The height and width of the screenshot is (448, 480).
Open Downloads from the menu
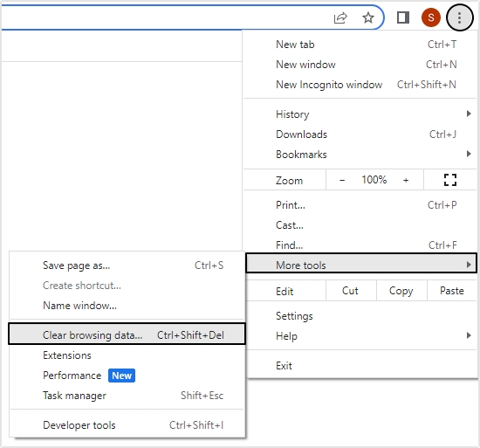pos(360,134)
